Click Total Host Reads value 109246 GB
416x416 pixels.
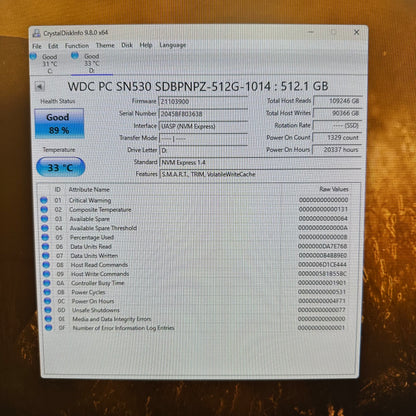[337, 101]
